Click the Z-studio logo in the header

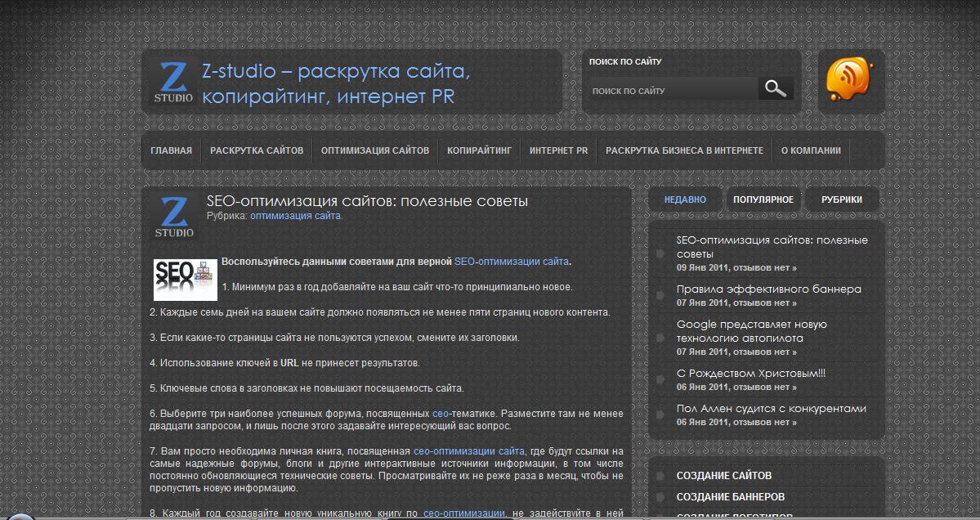click(174, 82)
